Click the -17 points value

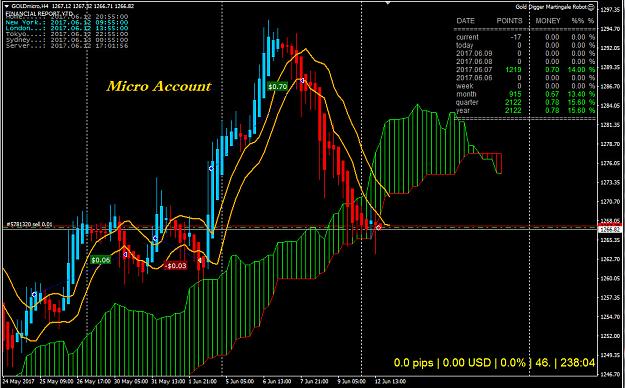coord(516,37)
